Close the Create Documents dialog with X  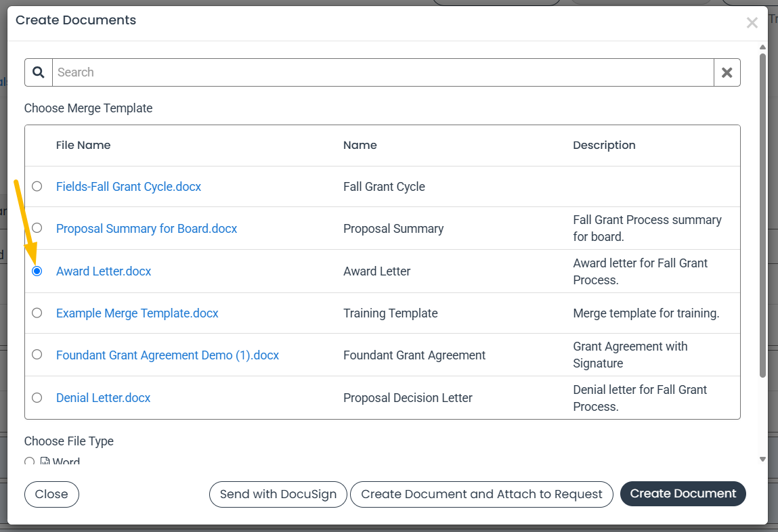pos(752,23)
